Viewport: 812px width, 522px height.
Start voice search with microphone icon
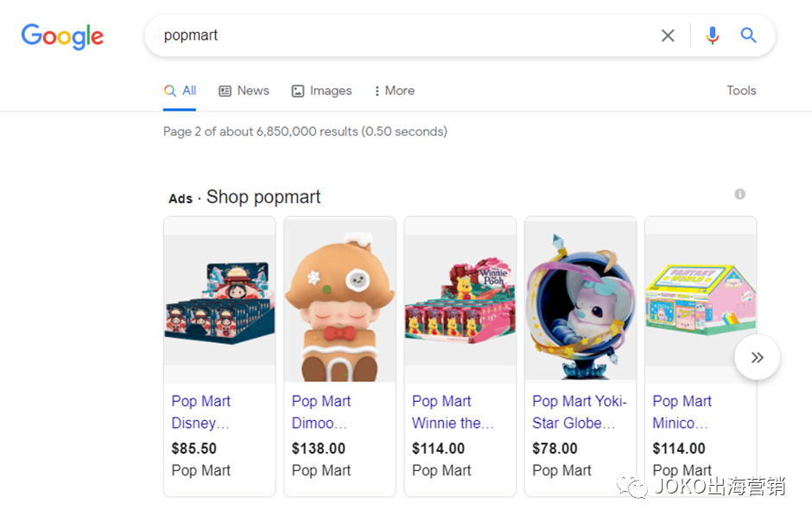(x=712, y=35)
